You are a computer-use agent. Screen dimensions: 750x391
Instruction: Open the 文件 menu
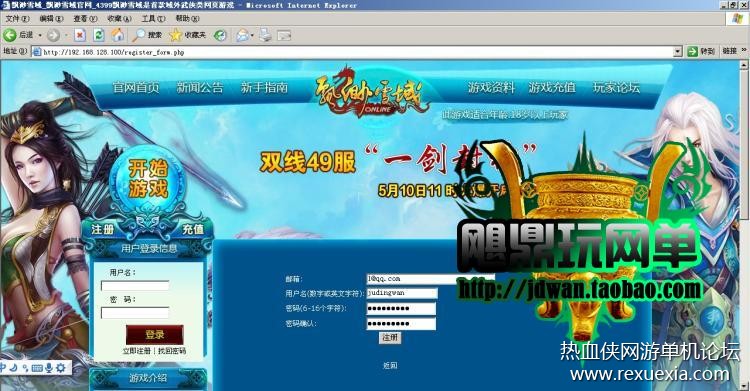tap(17, 19)
